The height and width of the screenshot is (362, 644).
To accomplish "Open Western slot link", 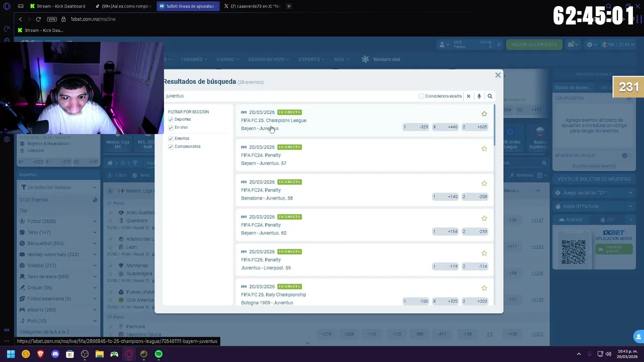I will pyautogui.click(x=381, y=59).
